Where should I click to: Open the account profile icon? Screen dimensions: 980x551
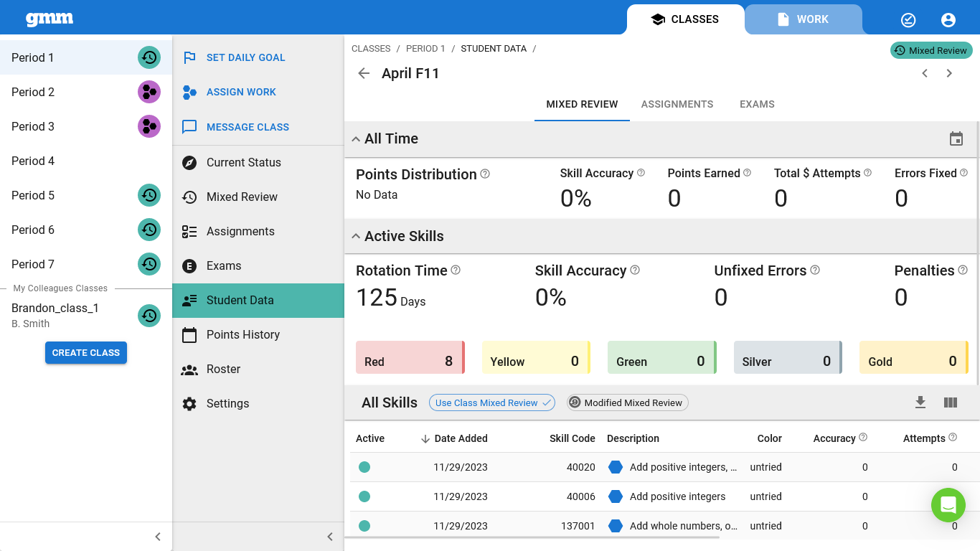point(948,20)
